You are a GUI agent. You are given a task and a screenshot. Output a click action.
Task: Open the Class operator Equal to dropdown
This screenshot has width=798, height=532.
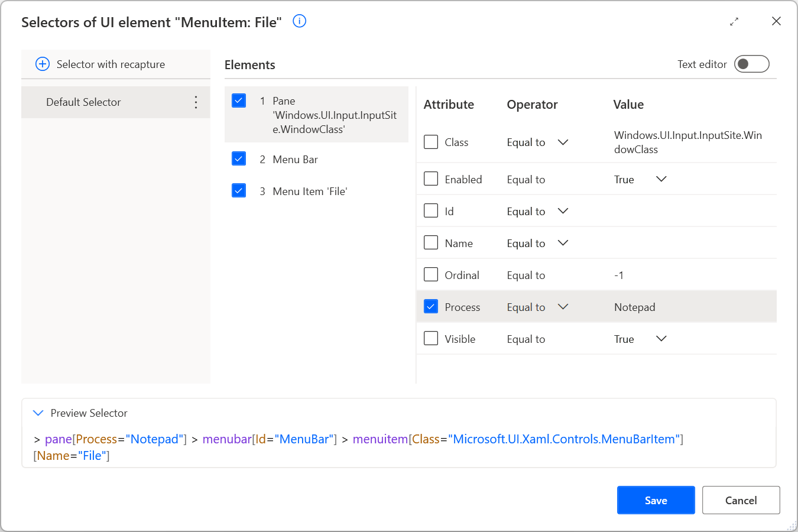pos(563,142)
